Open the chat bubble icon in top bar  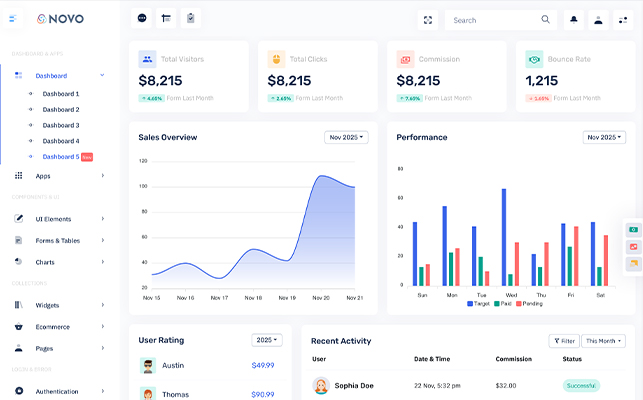(142, 19)
